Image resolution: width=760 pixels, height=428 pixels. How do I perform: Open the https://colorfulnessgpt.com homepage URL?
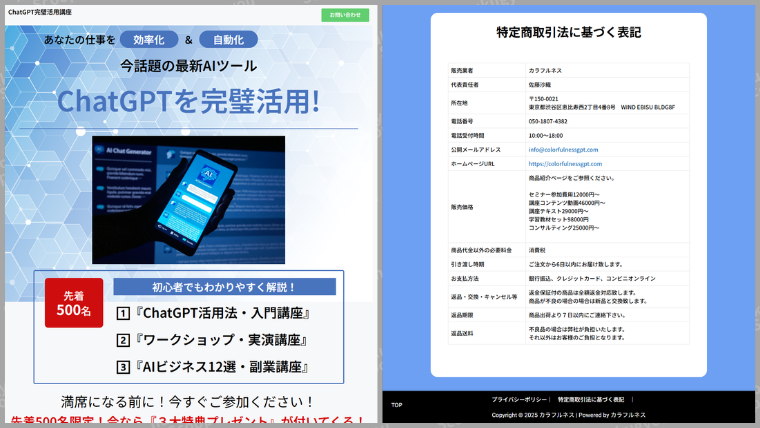tap(565, 163)
